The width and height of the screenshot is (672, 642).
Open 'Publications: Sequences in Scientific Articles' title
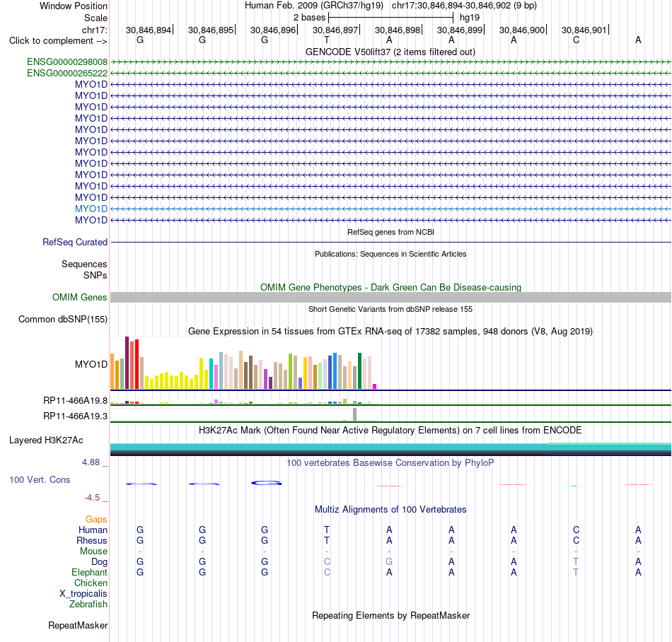click(390, 254)
